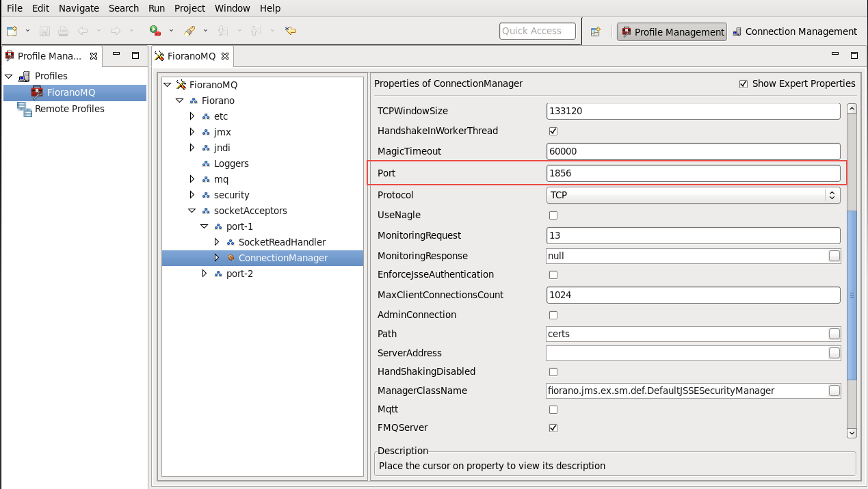868x489 pixels.
Task: Click the New wizard toolbar icon
Action: point(12,31)
